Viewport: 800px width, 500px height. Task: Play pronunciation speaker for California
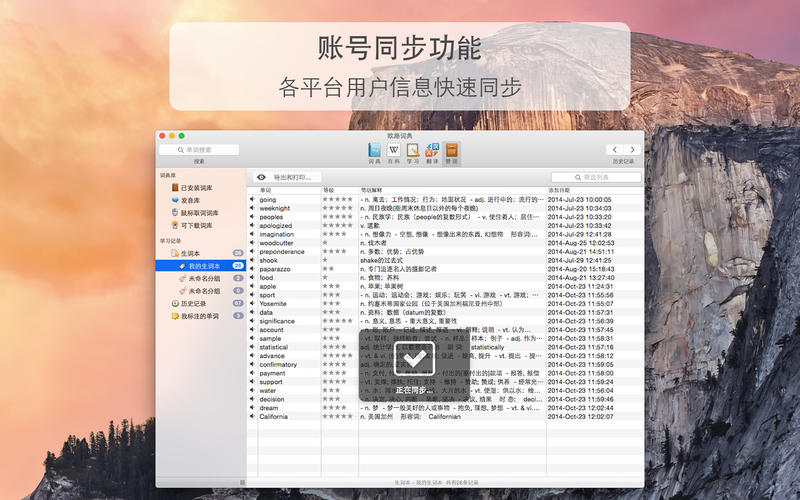click(252, 416)
